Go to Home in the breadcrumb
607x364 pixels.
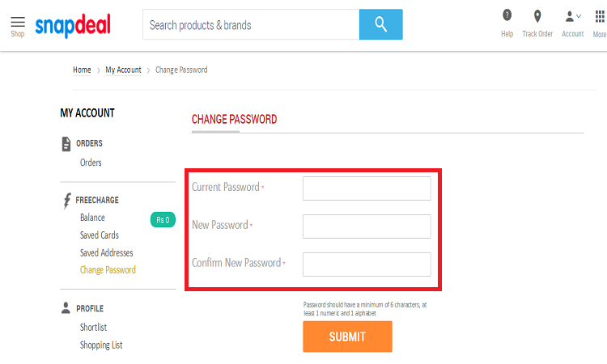tap(82, 70)
